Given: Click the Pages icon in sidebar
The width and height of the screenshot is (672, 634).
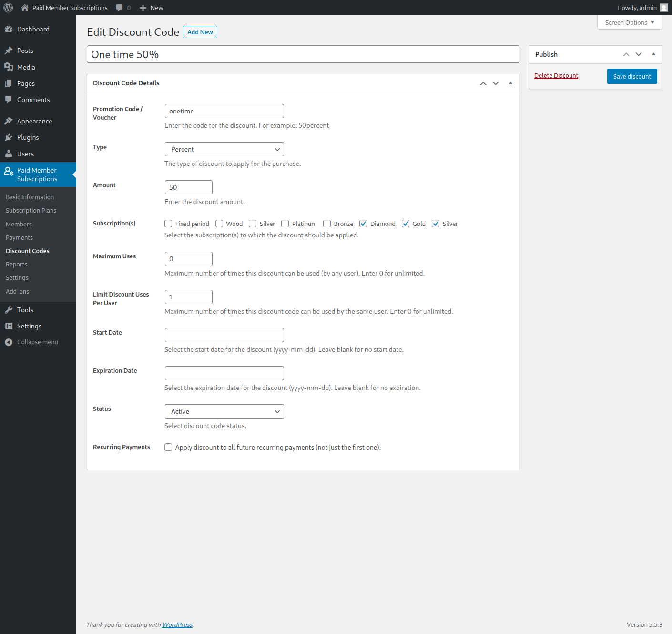Looking at the screenshot, I should (9, 83).
